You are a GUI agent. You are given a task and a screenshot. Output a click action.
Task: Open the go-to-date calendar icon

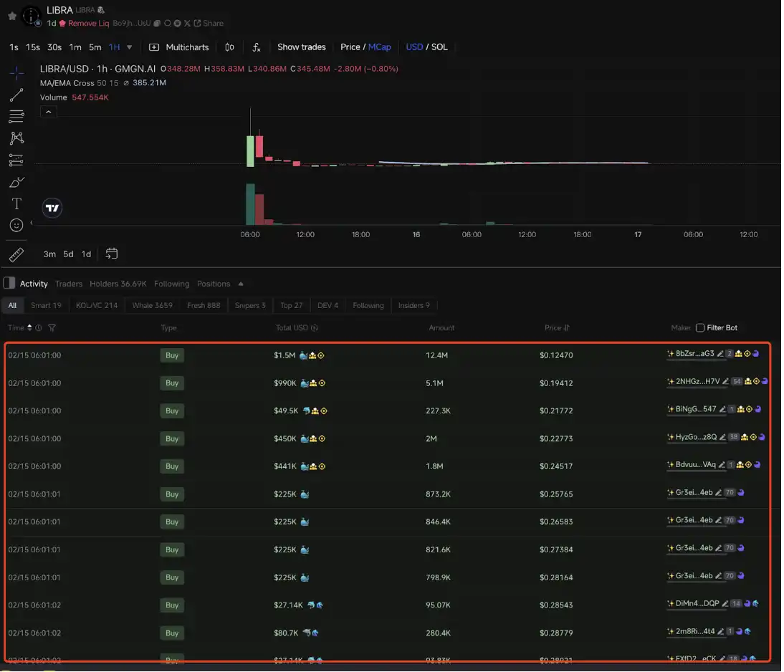pos(111,254)
